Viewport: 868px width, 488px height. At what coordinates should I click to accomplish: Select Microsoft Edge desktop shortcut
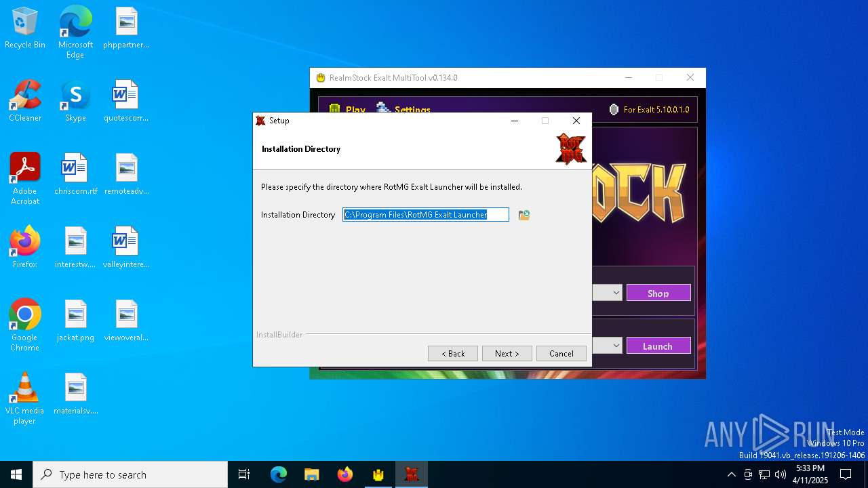click(x=75, y=33)
